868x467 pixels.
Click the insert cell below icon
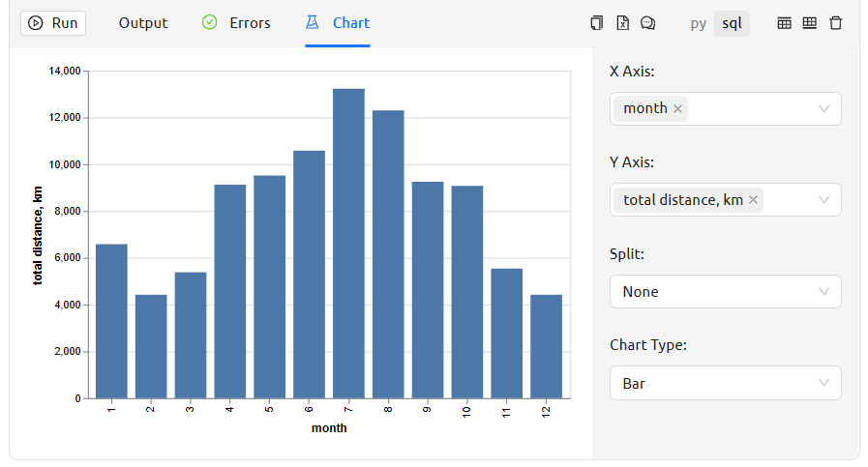click(x=810, y=23)
